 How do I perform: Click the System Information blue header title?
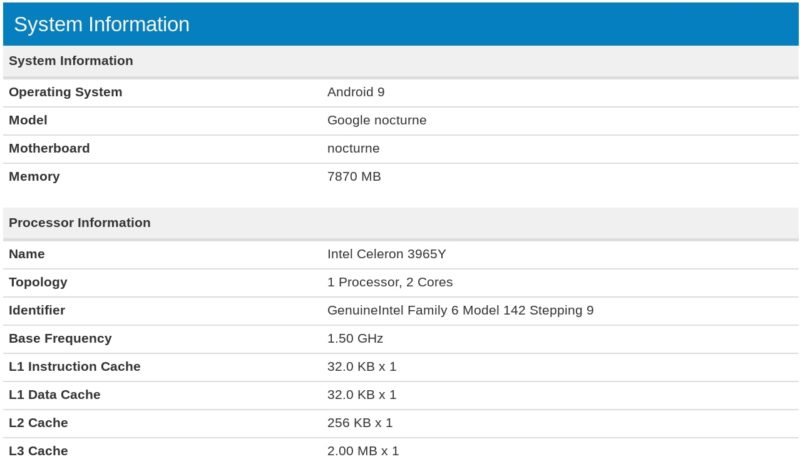click(102, 24)
